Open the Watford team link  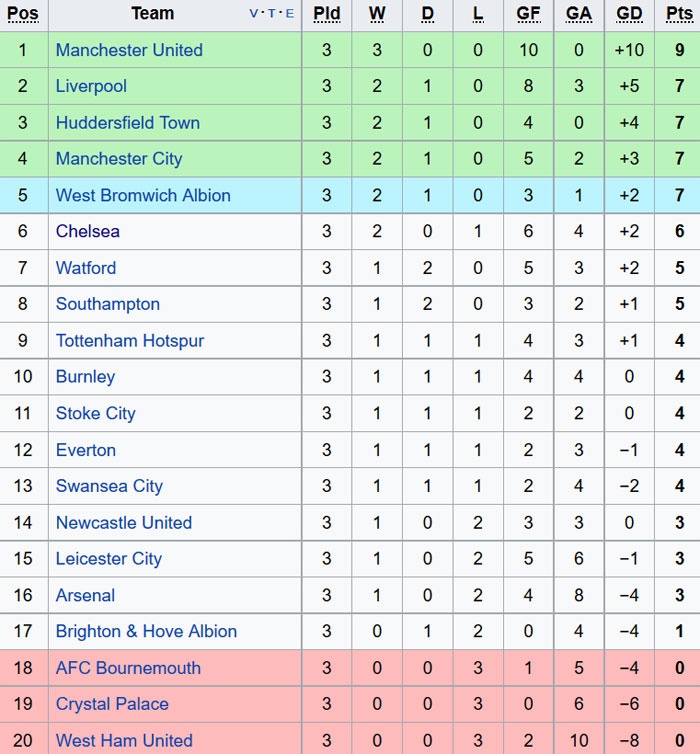point(86,268)
